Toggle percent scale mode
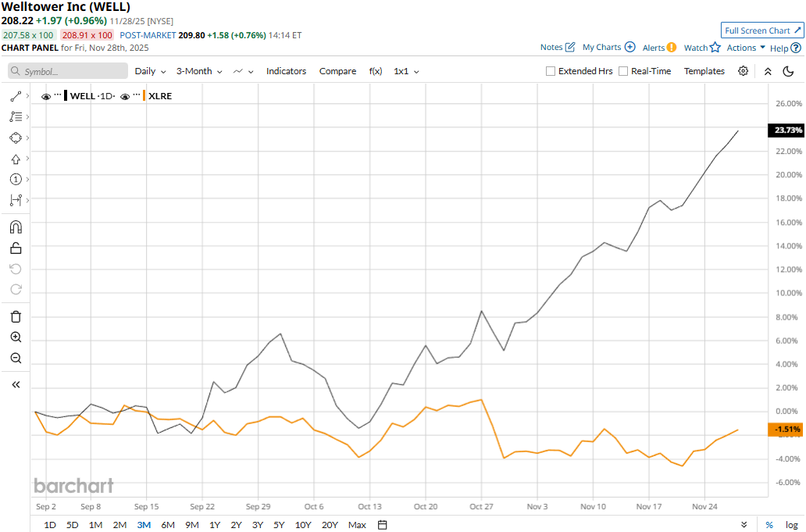Viewport: 806px width, 532px height. [769, 525]
